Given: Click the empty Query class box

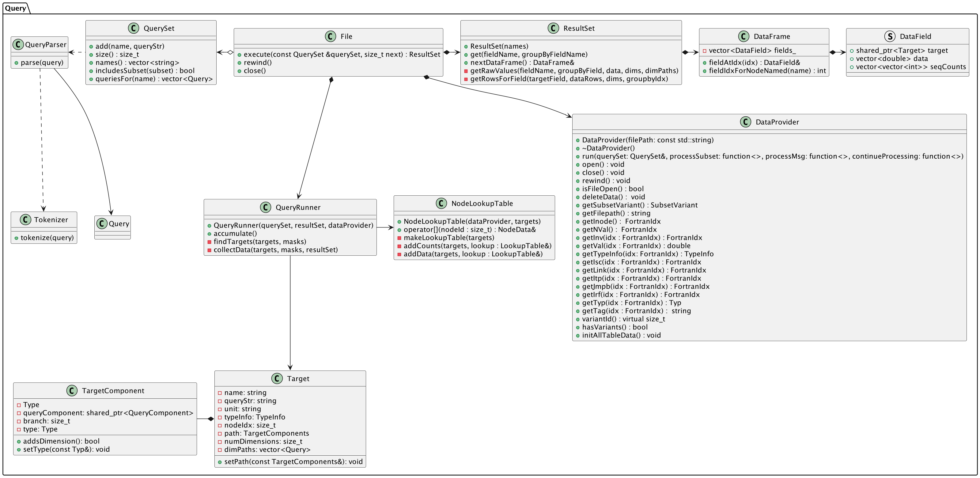Looking at the screenshot, I should (x=113, y=228).
